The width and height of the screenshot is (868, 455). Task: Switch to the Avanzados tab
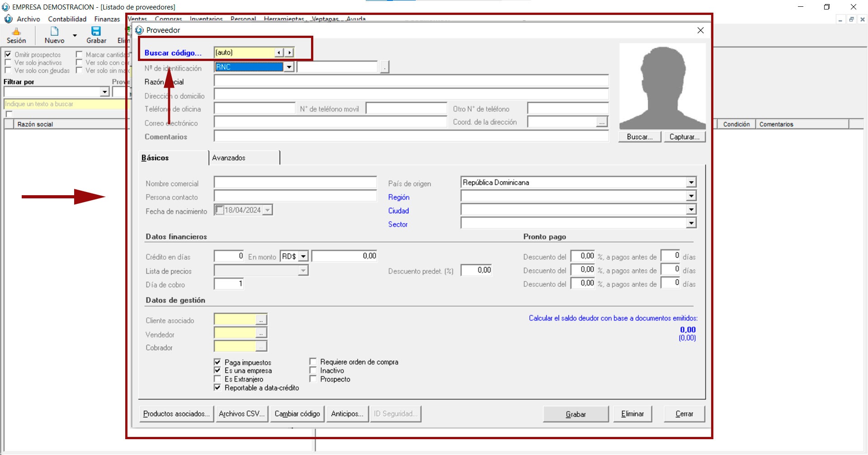click(x=229, y=158)
